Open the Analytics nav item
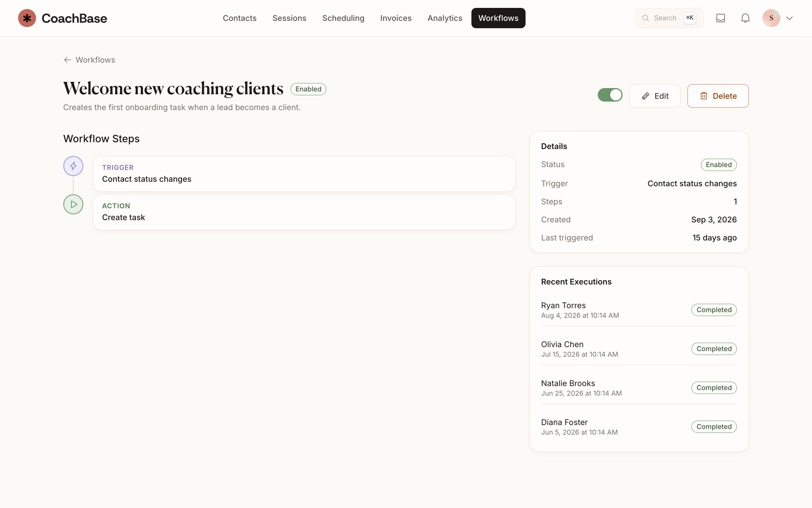 pos(445,18)
